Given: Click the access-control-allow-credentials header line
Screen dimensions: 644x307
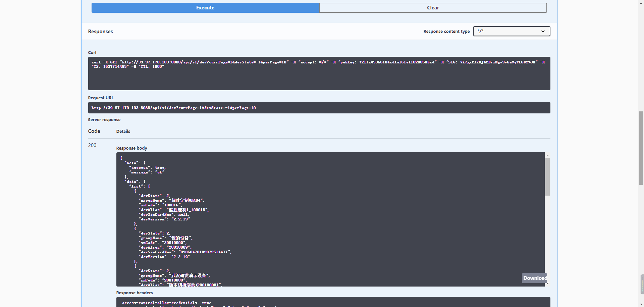Looking at the screenshot, I should point(167,303).
